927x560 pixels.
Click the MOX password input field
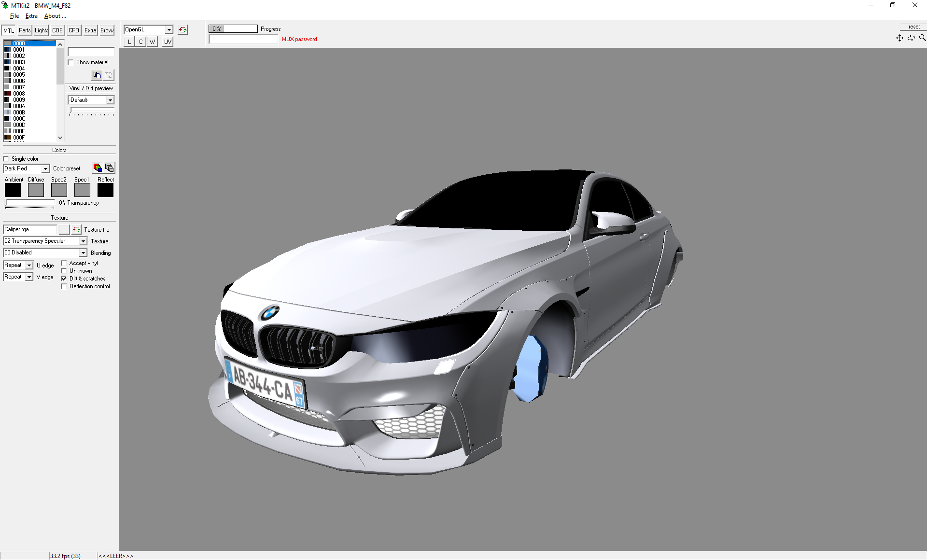point(243,40)
